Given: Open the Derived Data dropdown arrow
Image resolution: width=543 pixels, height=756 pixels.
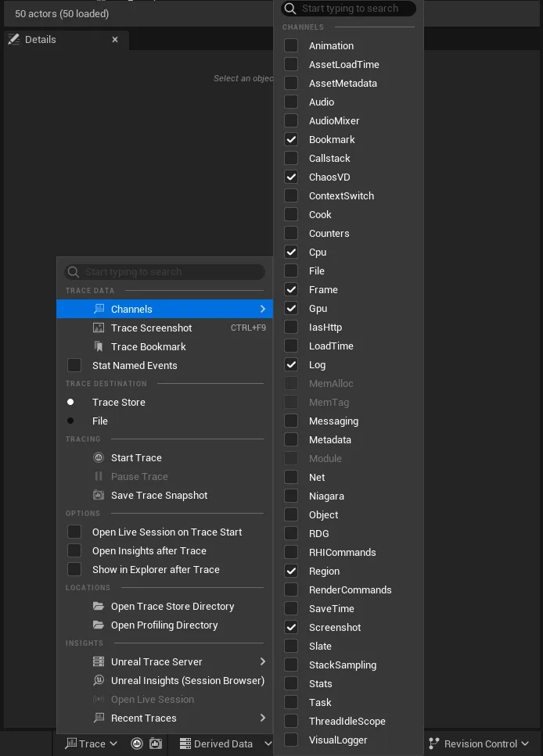Looking at the screenshot, I should (x=268, y=744).
